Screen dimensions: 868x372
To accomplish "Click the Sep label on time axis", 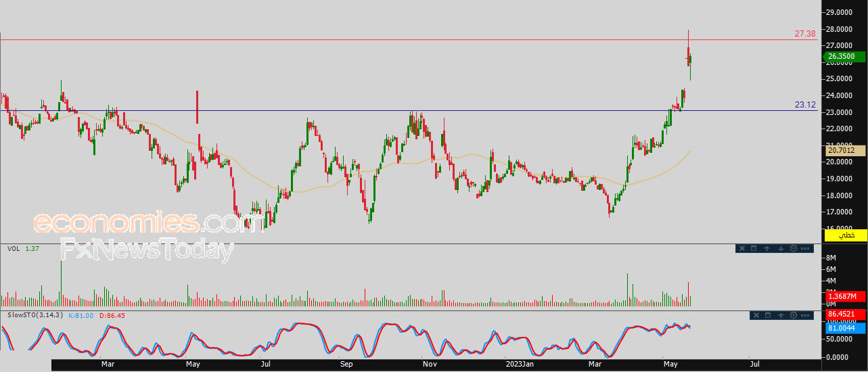I will click(x=347, y=365).
